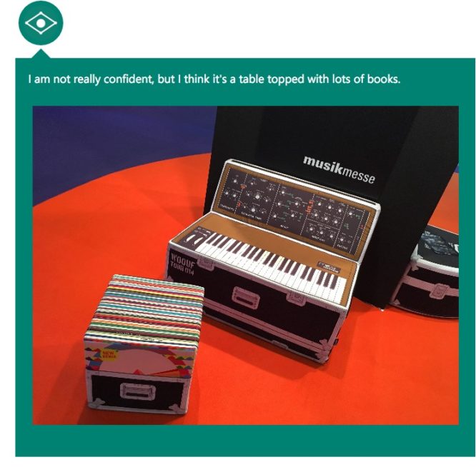The image size is (476, 467).
Task: Click the latch on the synthesizer case front
Action: [x=296, y=298]
